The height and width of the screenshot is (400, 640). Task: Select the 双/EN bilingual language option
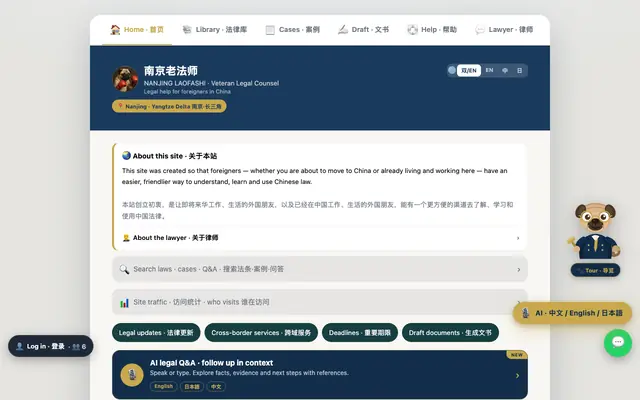[469, 70]
